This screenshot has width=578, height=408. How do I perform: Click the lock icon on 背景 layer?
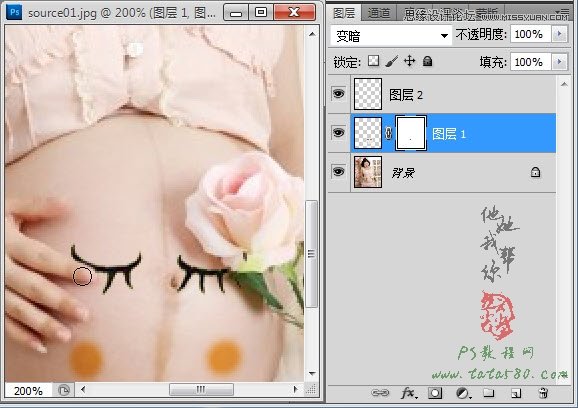coord(536,172)
